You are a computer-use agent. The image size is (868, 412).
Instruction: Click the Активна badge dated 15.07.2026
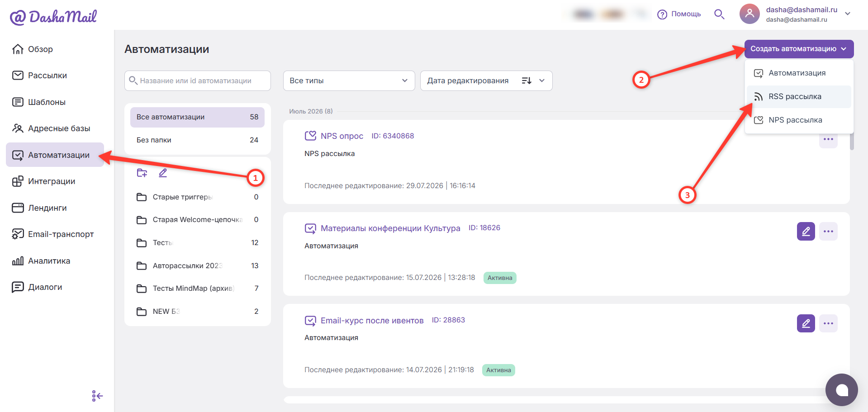click(x=500, y=278)
